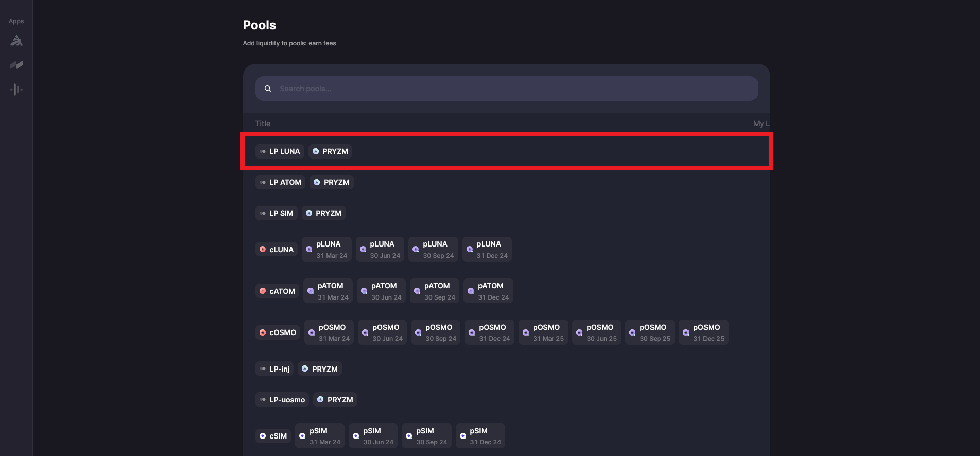
Task: Select the LP-inj pool entry
Action: pyautogui.click(x=274, y=369)
